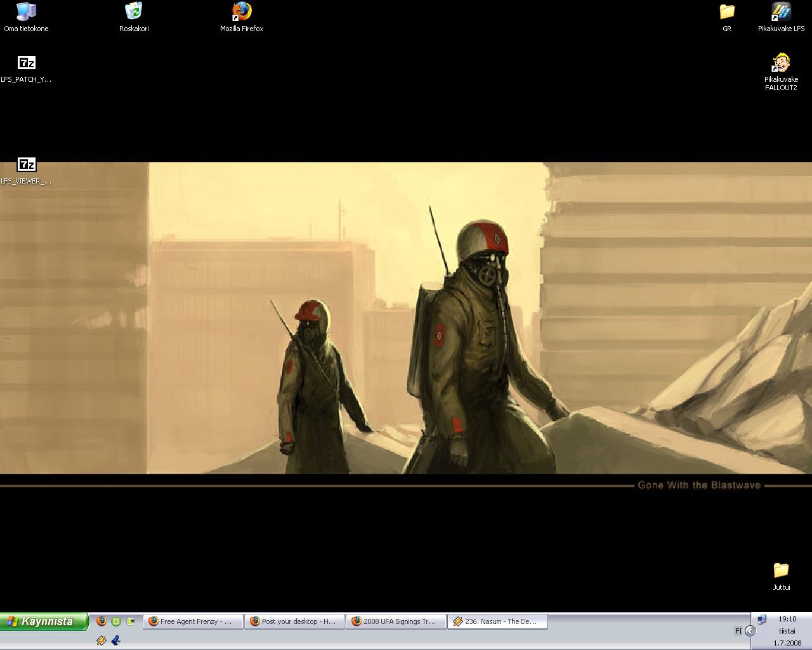Viewport: 812px width, 650px height.
Task: Switch to the Free Agent Frenzy Firefox window
Action: coord(193,621)
